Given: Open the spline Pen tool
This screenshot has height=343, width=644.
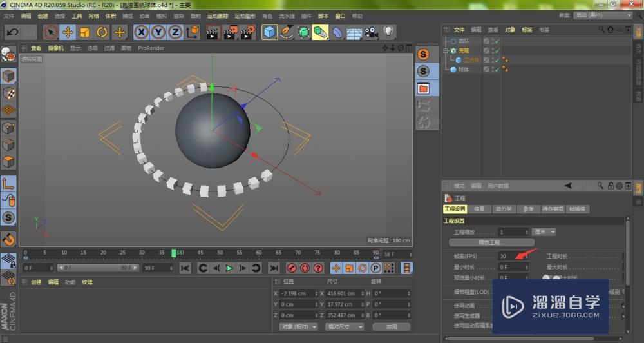Looking at the screenshot, I should 287,32.
